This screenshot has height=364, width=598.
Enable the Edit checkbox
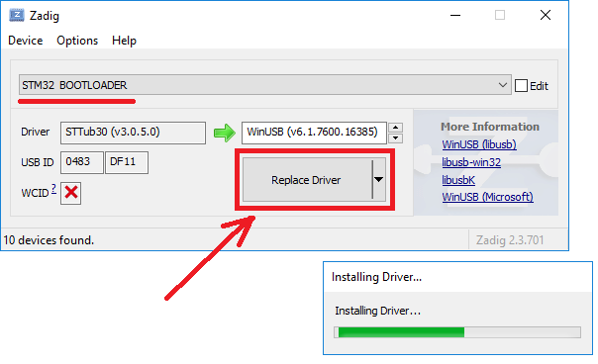tap(521, 86)
